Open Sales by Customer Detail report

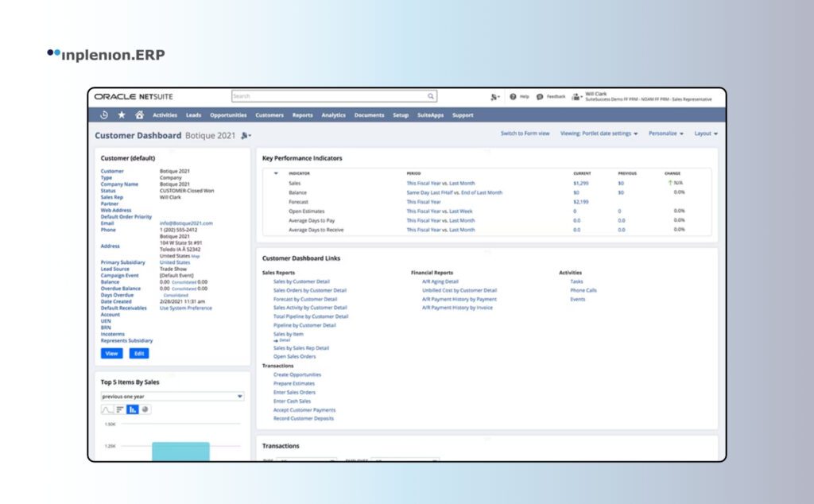point(301,281)
